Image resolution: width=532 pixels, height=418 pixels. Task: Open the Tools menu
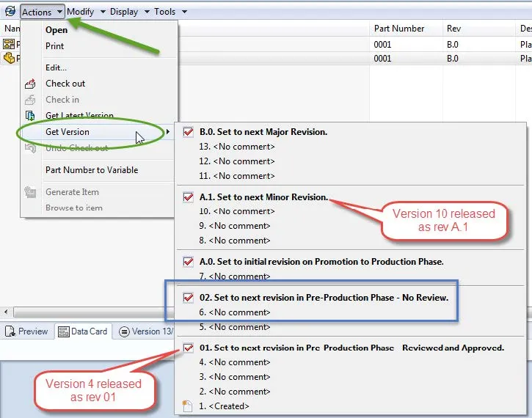tap(165, 12)
